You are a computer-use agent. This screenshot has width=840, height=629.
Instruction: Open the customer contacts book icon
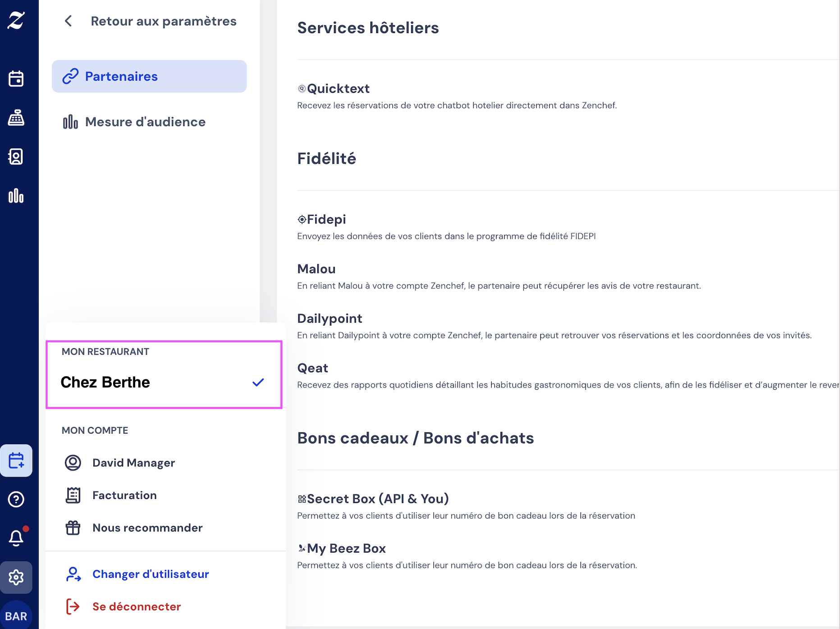(x=16, y=157)
